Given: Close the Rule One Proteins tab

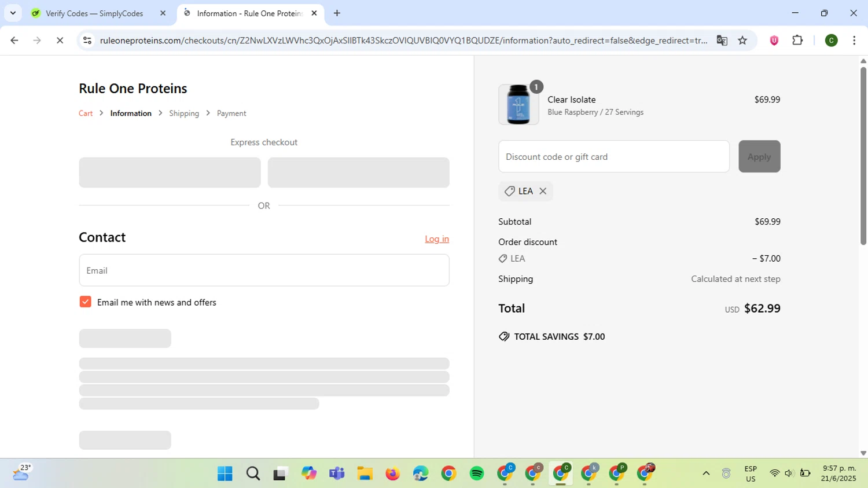Looking at the screenshot, I should click(314, 13).
